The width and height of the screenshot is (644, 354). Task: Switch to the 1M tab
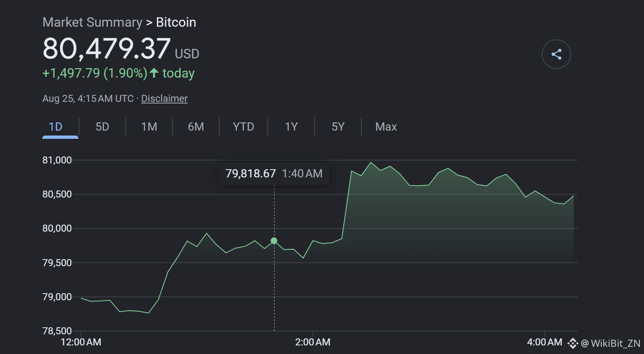tap(149, 127)
